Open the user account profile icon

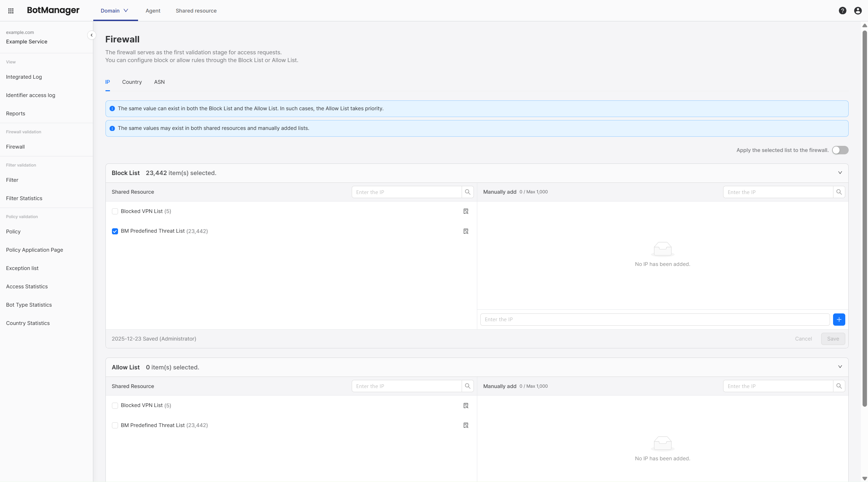pyautogui.click(x=857, y=11)
